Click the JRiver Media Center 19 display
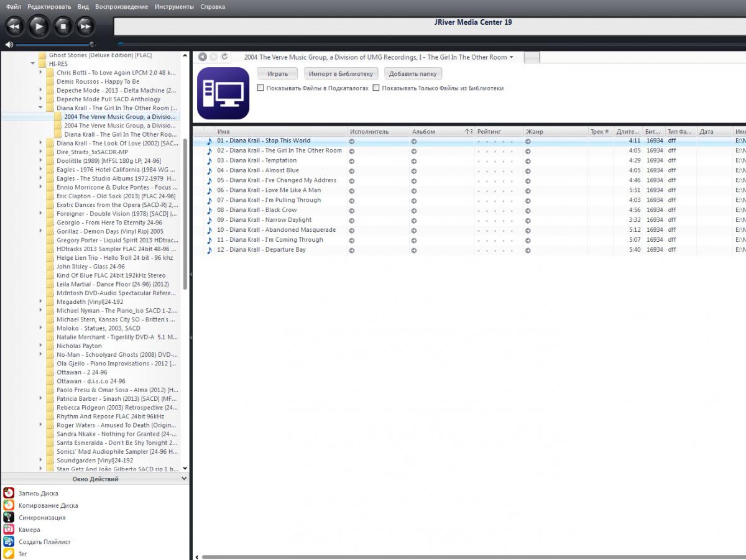 coord(430,26)
